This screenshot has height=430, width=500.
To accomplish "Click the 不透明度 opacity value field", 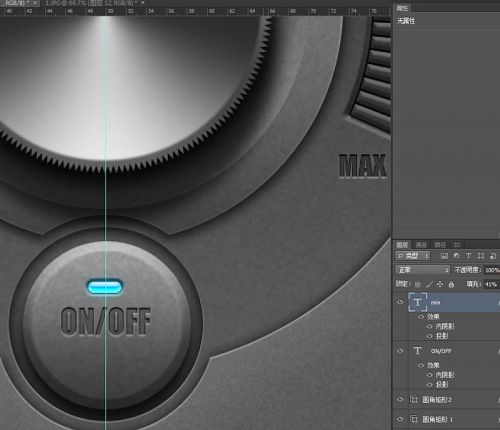I will [492, 270].
